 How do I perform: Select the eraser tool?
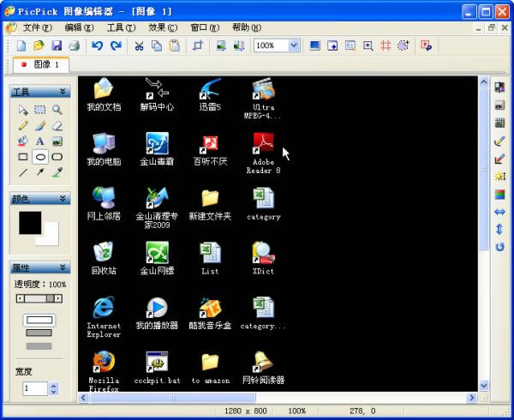pos(57,126)
